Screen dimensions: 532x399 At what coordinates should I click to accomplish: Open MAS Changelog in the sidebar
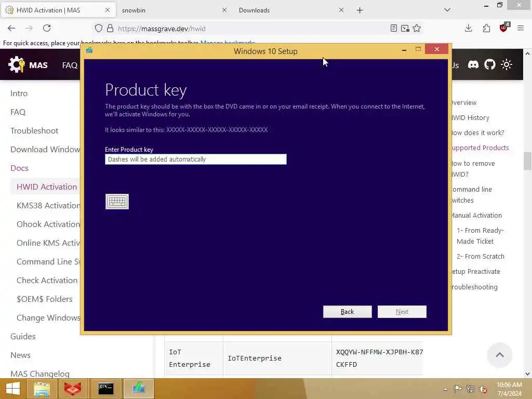40,374
